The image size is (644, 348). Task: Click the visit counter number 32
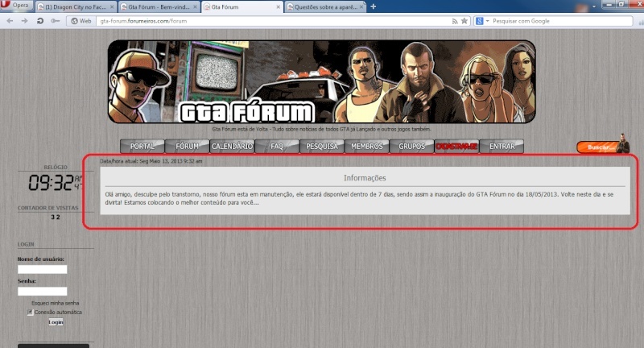[x=56, y=217]
